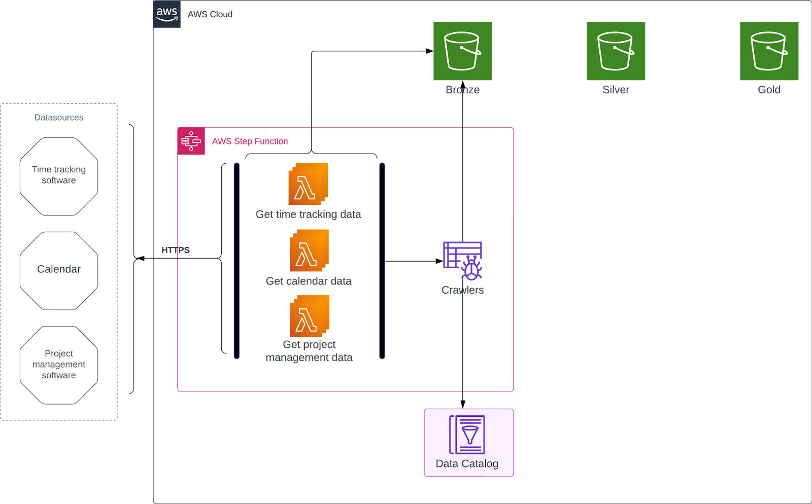Select the Bronze S3 bucket icon
This screenshot has height=504, width=812.
462,51
